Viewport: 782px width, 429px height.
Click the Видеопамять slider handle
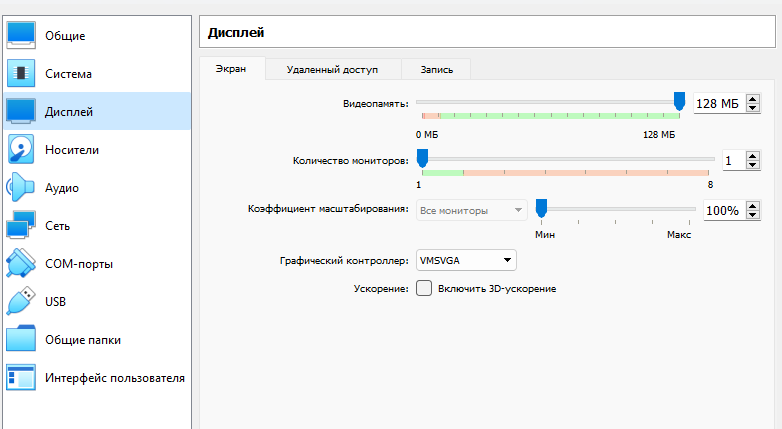point(679,101)
